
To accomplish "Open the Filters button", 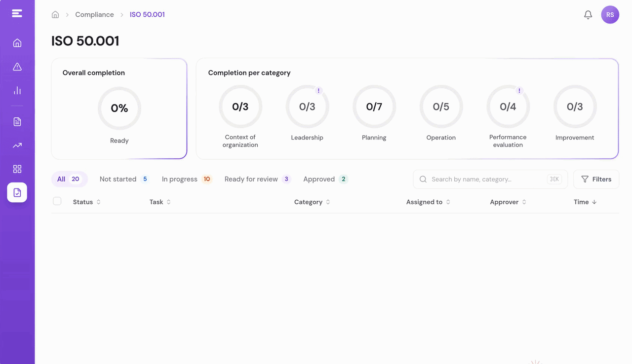I will (596, 180).
